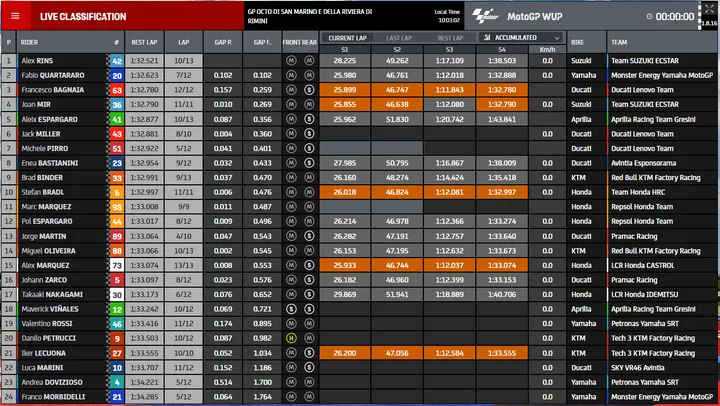The height and width of the screenshot is (406, 720).
Task: Click Bagnaia red number 63 badge
Action: pyautogui.click(x=117, y=90)
